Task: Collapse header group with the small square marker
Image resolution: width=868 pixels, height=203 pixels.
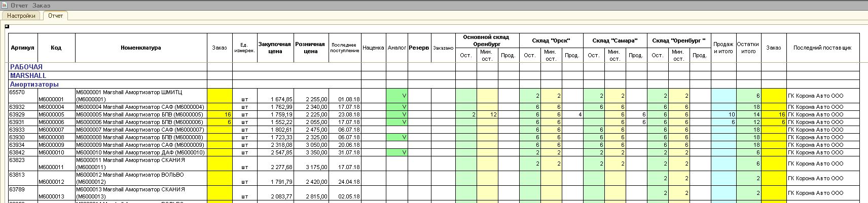Action: click(x=7, y=26)
